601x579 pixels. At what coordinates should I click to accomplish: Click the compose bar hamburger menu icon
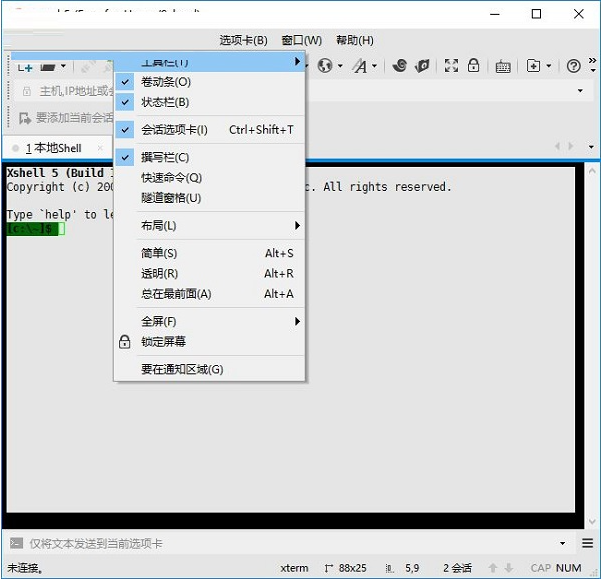pyautogui.click(x=588, y=543)
